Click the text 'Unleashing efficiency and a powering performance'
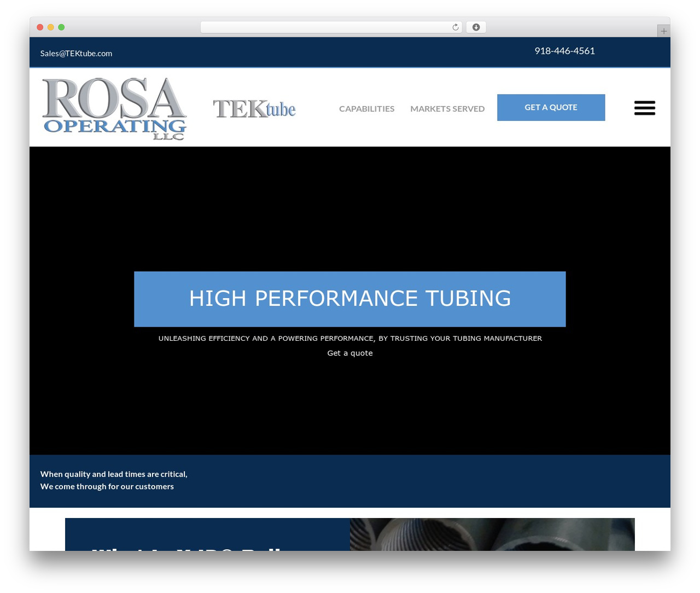 coord(266,338)
